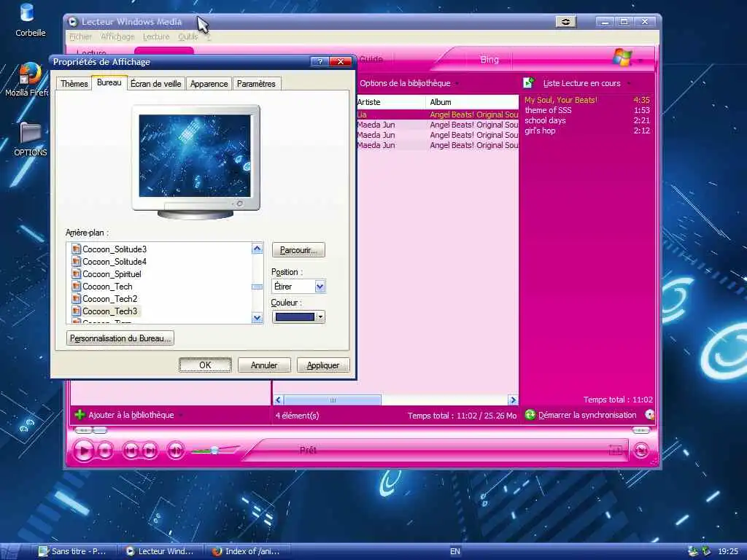Switch to the Thèmes tab
Viewport: 747px width, 560px height.
point(74,84)
